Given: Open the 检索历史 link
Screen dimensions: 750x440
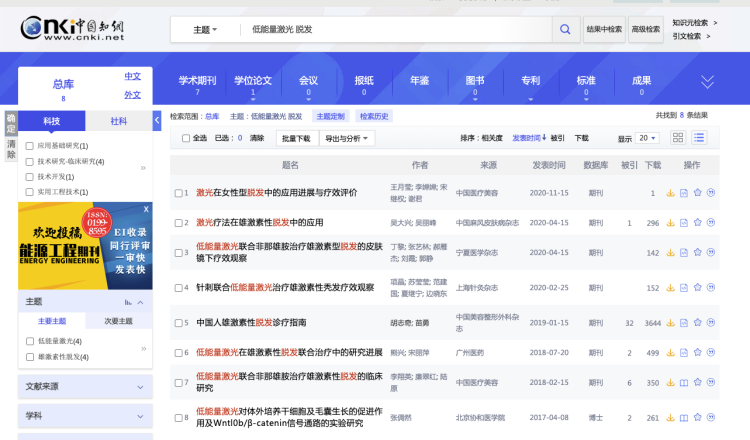Looking at the screenshot, I should tap(374, 116).
